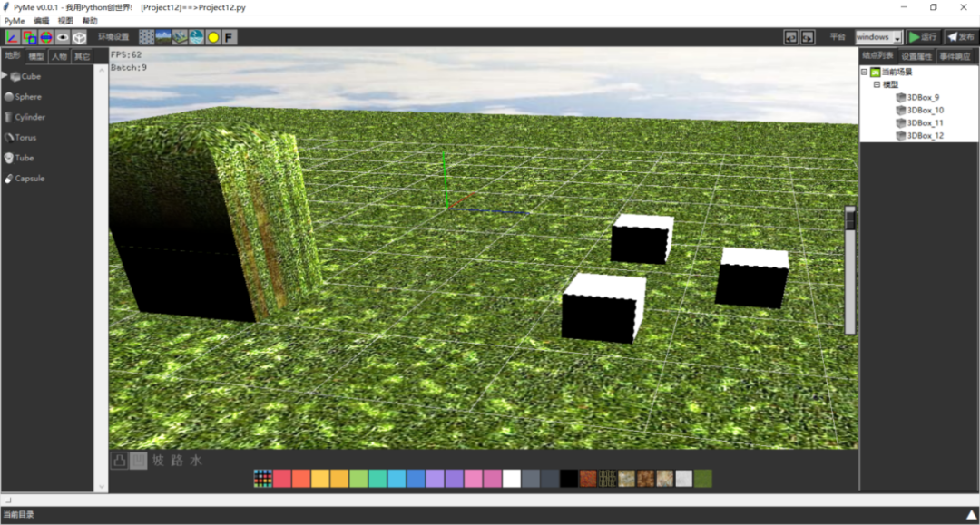The width and height of the screenshot is (980, 525).
Task: Click the left panel scroll up arrow
Action: pyautogui.click(x=102, y=70)
